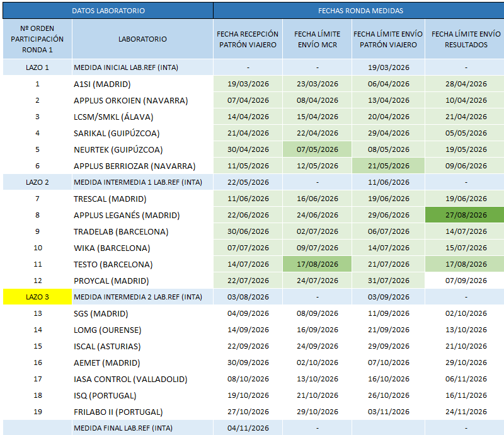Select the ISCAL (ASTURIAS) cell

click(x=142, y=346)
